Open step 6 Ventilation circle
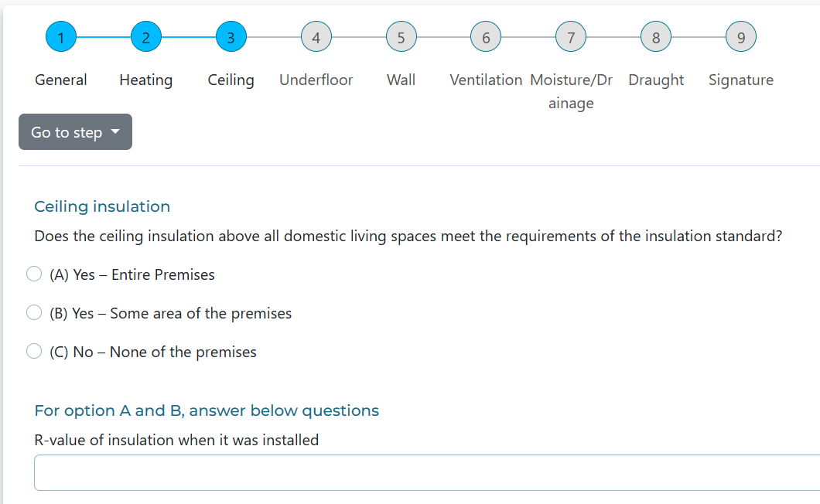Image resolution: width=820 pixels, height=504 pixels. (x=486, y=36)
